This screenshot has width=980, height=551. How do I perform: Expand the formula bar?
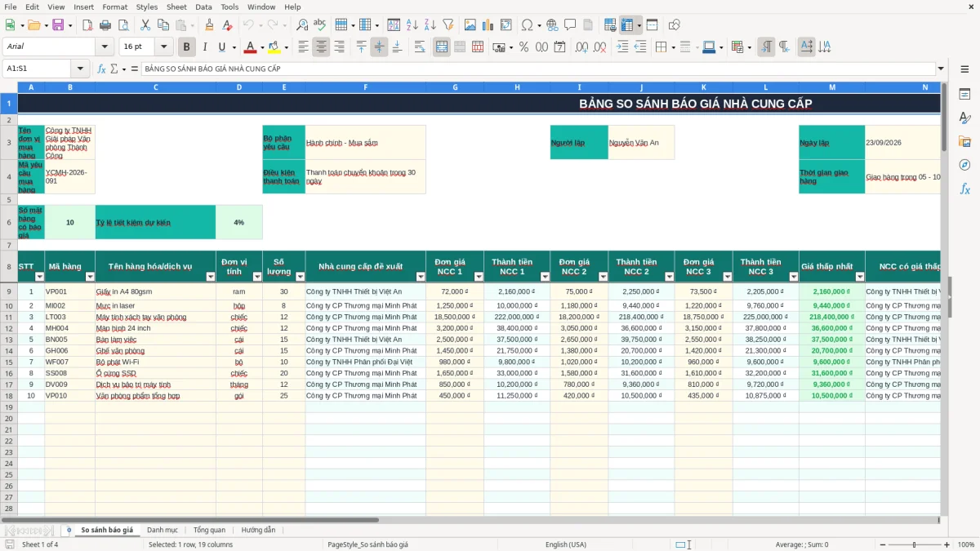pyautogui.click(x=941, y=69)
